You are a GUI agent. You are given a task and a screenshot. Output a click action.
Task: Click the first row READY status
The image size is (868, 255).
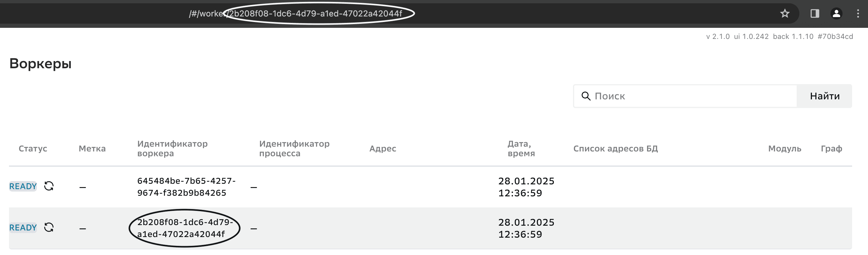[x=23, y=186]
